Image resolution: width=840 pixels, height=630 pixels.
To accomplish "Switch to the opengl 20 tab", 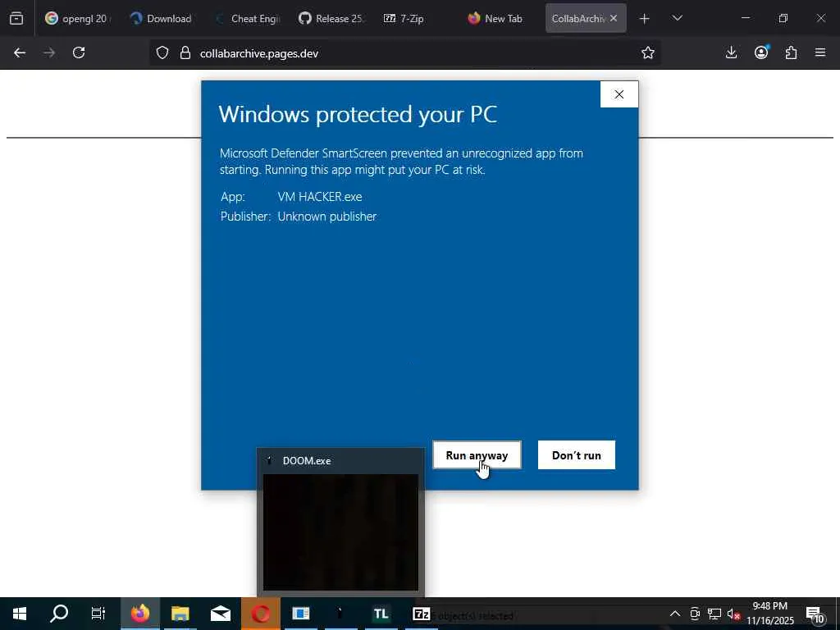I will (x=78, y=18).
